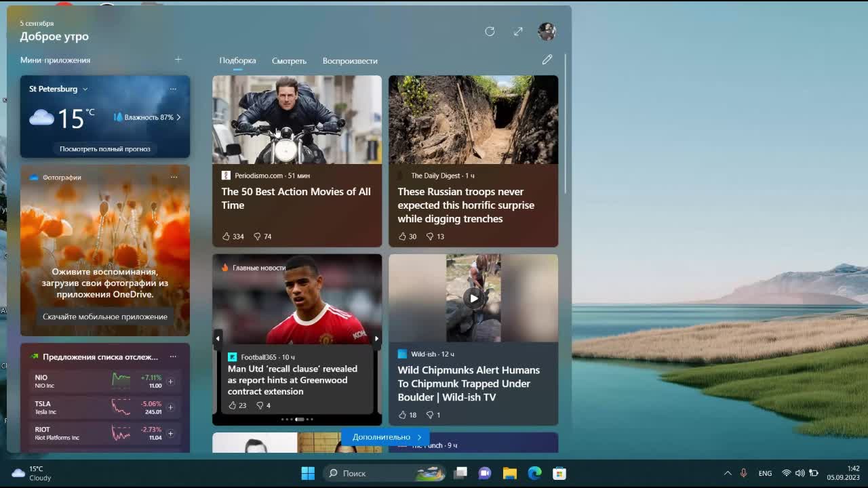The image size is (868, 488).
Task: Click the Periodismo.com source label
Action: click(x=258, y=176)
